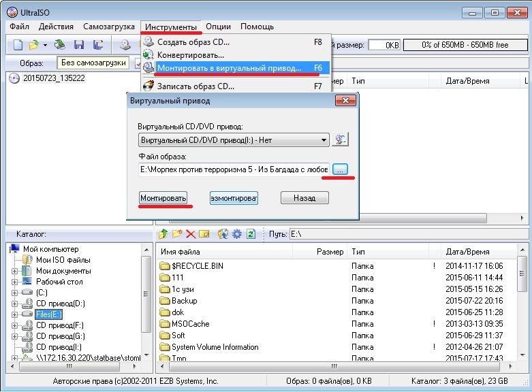Open the dropdown arrow beside the Open icon

[45, 45]
